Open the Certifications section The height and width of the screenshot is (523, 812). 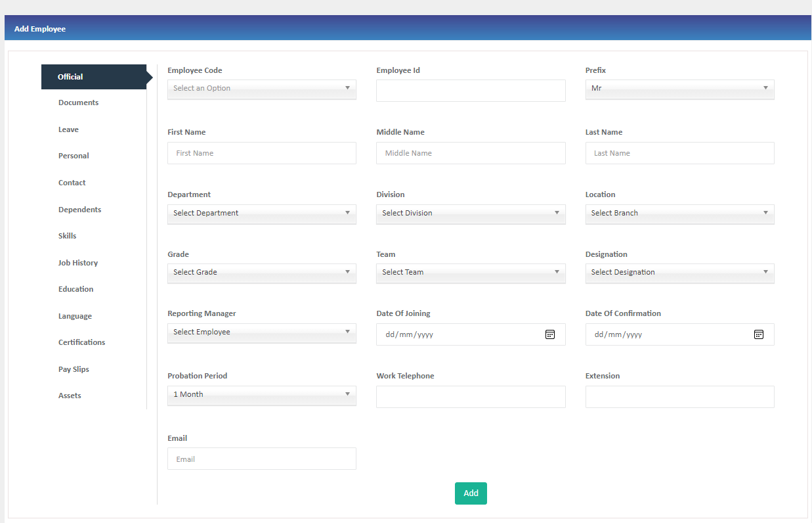point(81,342)
